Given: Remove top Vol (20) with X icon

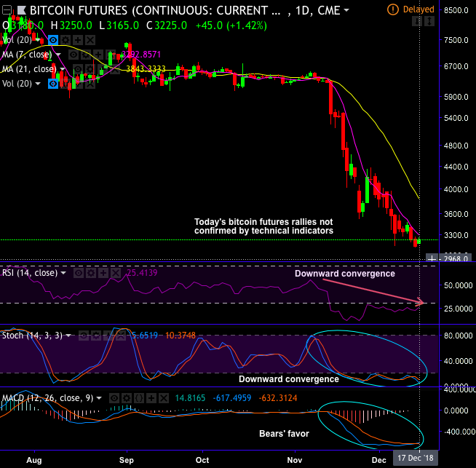Looking at the screenshot, I should coord(90,40).
